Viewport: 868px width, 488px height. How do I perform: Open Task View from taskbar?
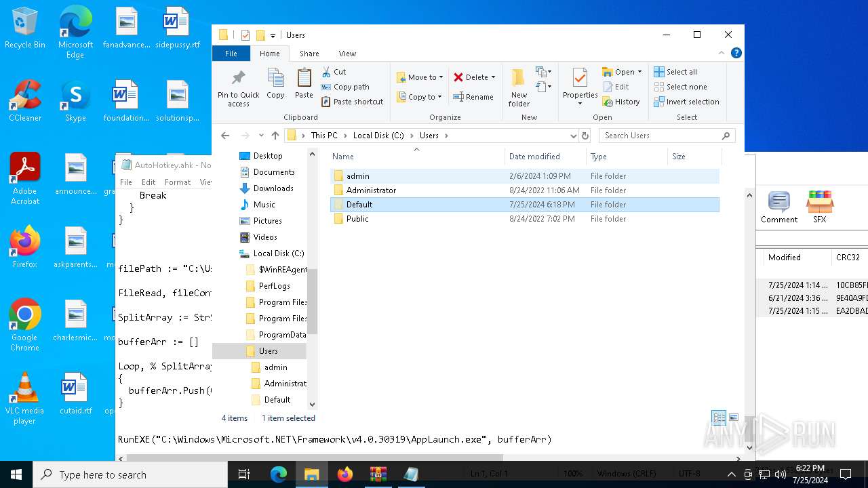[244, 474]
